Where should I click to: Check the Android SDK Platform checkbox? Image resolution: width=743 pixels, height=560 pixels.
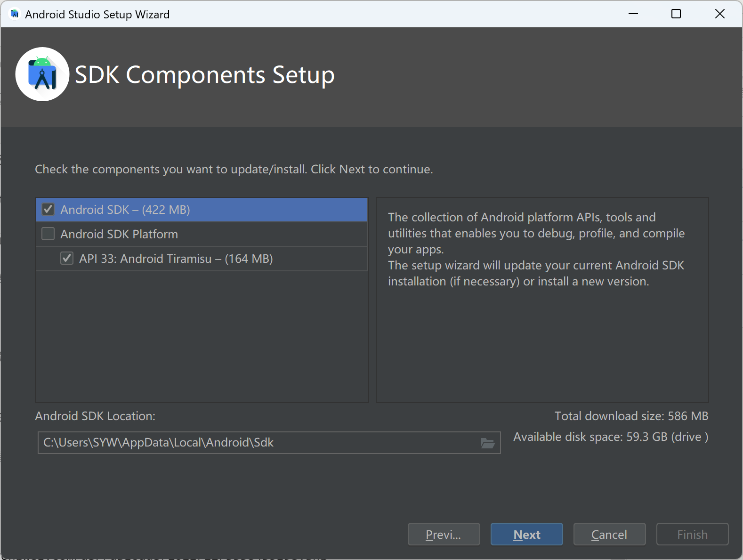click(x=48, y=234)
